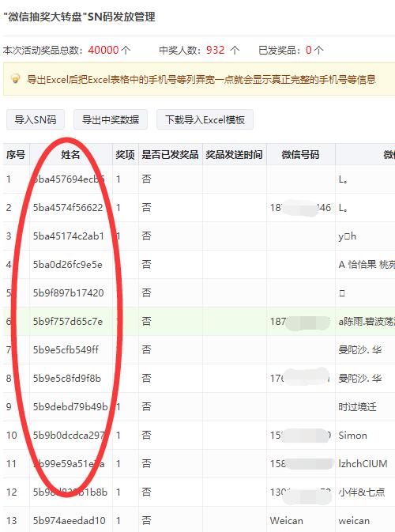Select the 奖项 column header

(x=125, y=155)
